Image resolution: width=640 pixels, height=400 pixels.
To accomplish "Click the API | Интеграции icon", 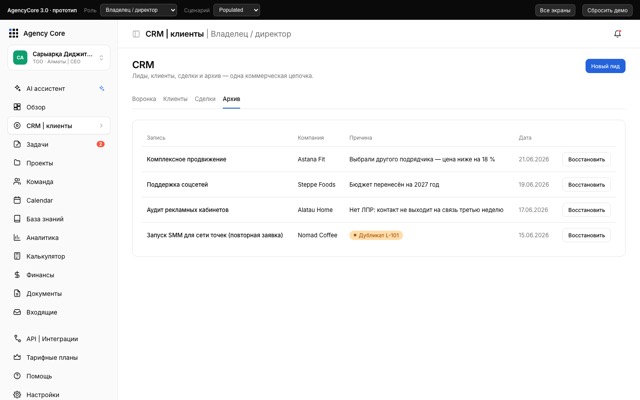I will point(17,338).
